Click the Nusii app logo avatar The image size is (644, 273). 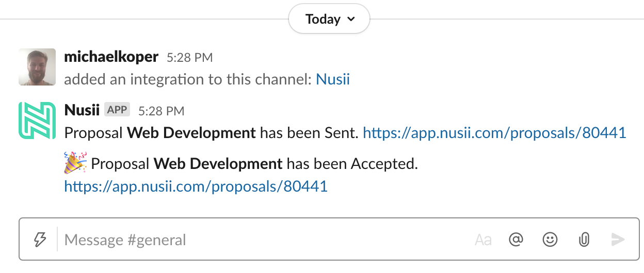tap(37, 121)
